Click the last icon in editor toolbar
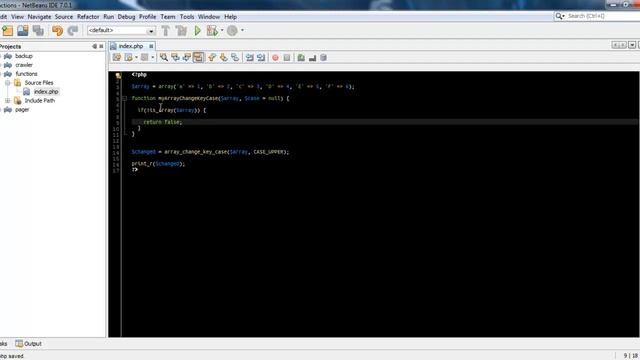Screen dimensions: 640x360 click(324, 58)
